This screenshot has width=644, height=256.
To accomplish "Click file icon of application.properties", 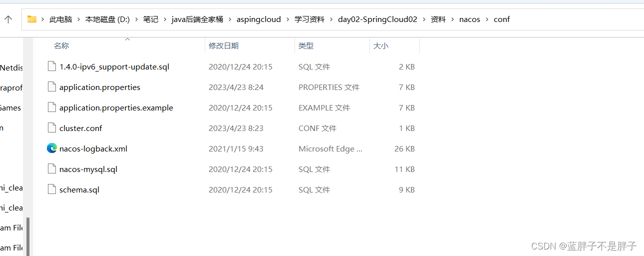I will coord(51,87).
